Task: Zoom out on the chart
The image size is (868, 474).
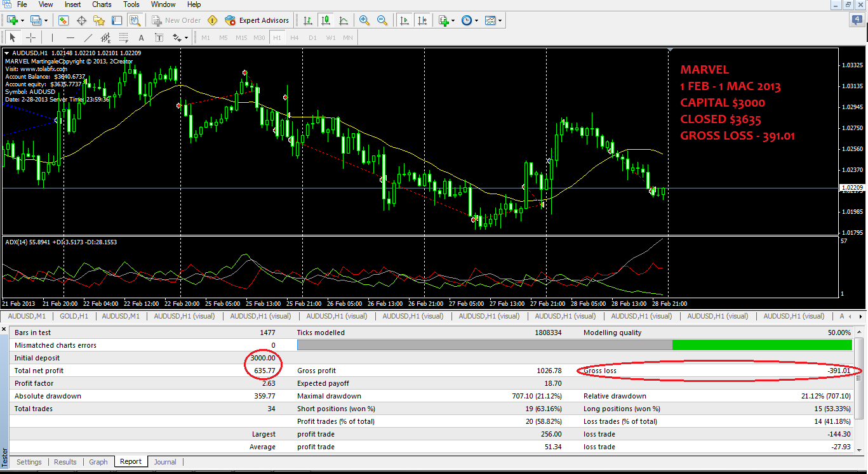Action: (382, 20)
